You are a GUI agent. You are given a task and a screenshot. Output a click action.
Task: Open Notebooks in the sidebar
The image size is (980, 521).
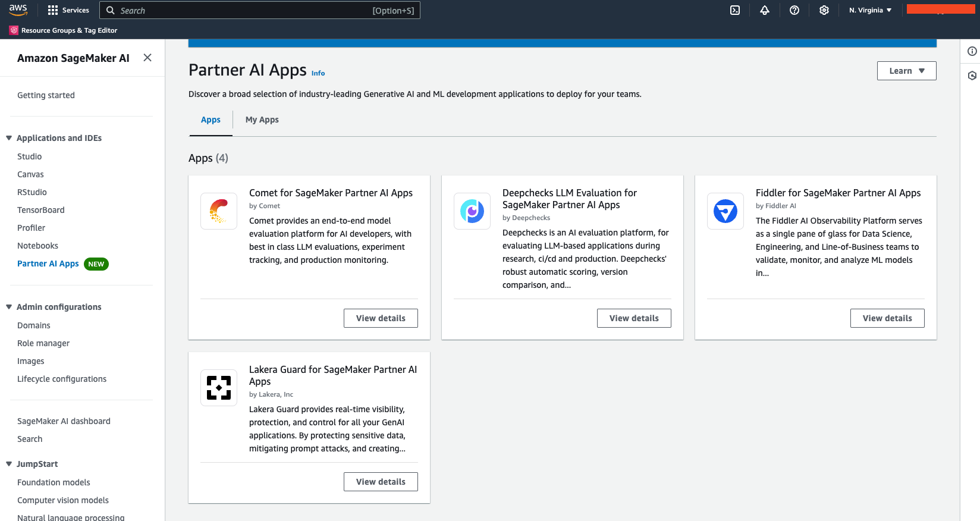click(37, 246)
